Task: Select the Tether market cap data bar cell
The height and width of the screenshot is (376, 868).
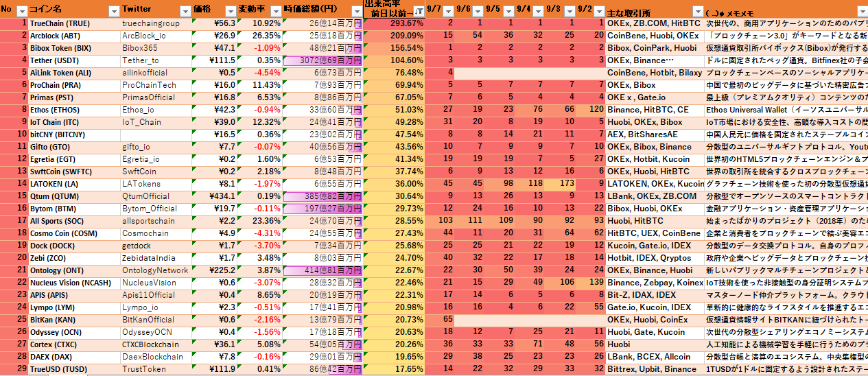Action: click(322, 60)
